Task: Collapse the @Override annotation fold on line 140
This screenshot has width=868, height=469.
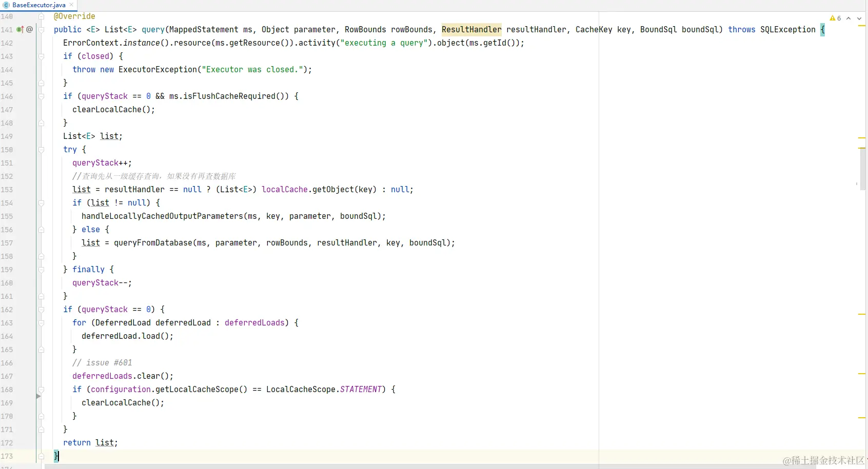Action: (x=41, y=16)
